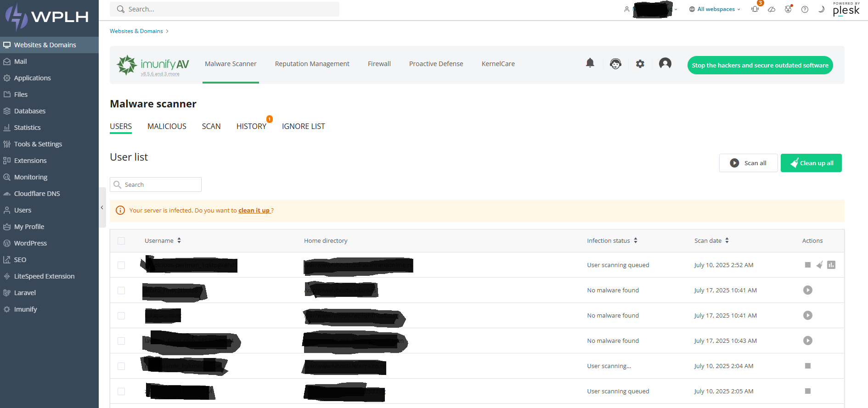Image resolution: width=868 pixels, height=408 pixels.
Task: Open the SCAN sub-tab
Action: (x=211, y=126)
